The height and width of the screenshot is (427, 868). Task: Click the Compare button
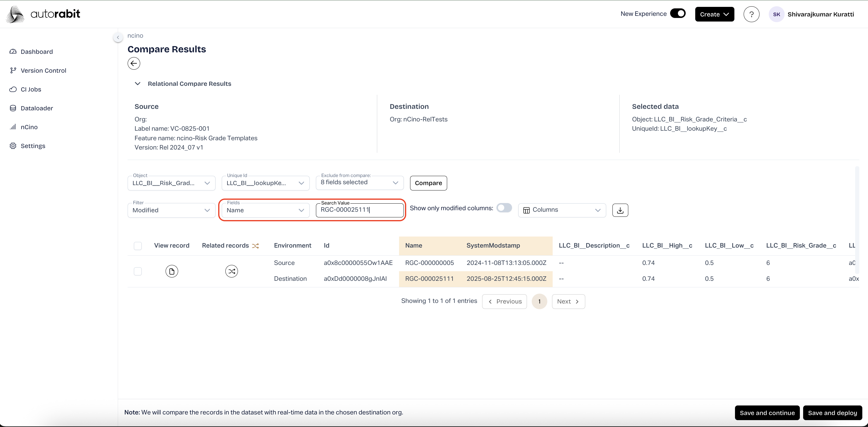pyautogui.click(x=428, y=183)
